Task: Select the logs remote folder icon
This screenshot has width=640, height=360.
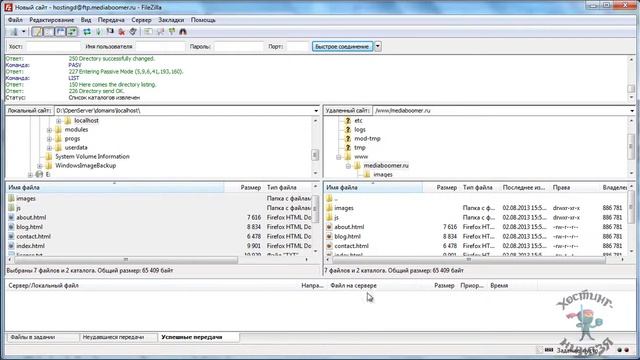Action: (348, 129)
